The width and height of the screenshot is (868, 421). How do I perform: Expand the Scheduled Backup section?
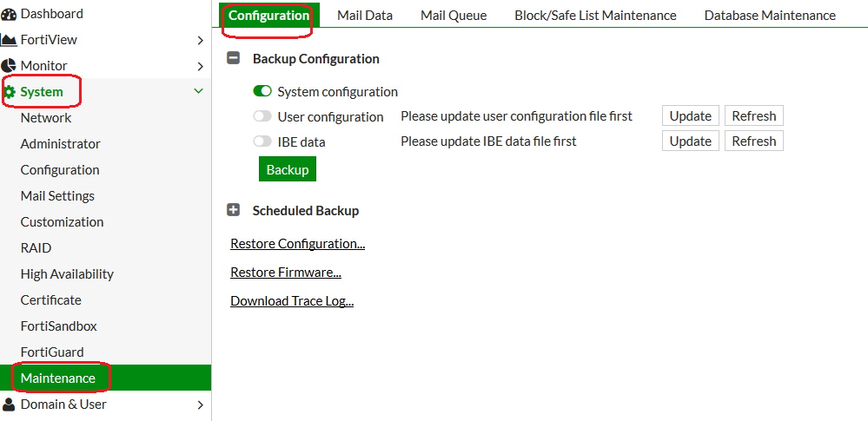click(233, 210)
